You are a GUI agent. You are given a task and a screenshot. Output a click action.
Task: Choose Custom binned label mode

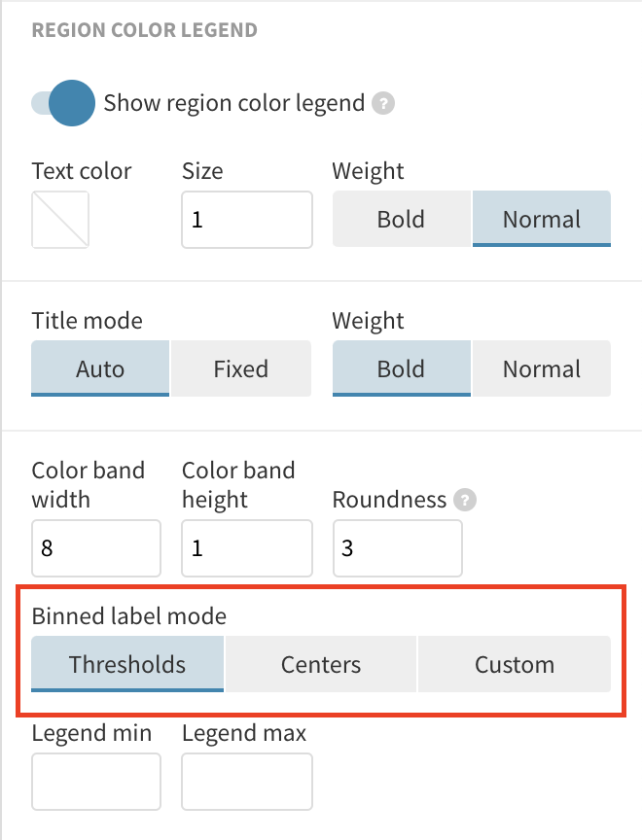(514, 664)
